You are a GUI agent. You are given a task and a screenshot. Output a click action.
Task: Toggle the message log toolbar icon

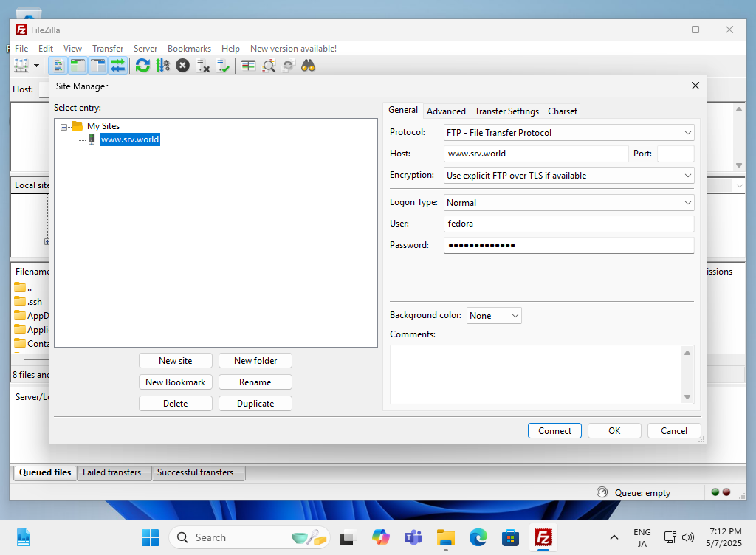coord(58,66)
